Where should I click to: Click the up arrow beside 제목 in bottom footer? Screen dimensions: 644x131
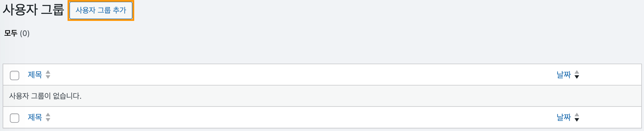(x=48, y=115)
